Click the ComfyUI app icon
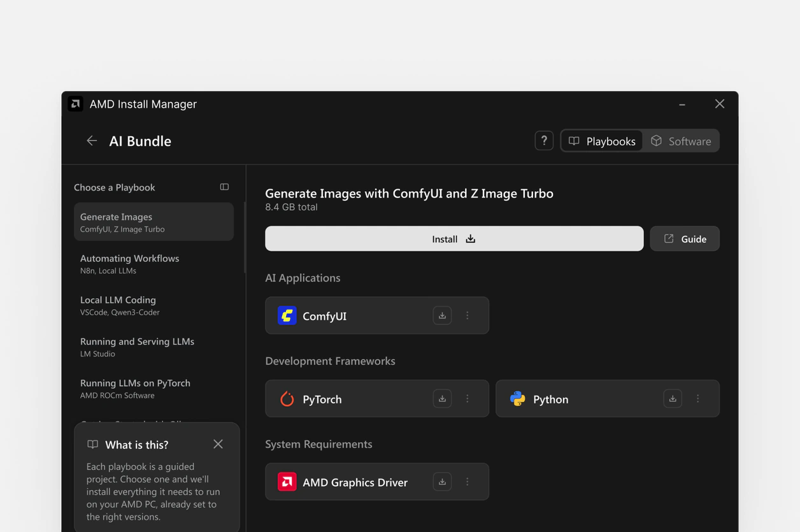800x532 pixels. [287, 315]
